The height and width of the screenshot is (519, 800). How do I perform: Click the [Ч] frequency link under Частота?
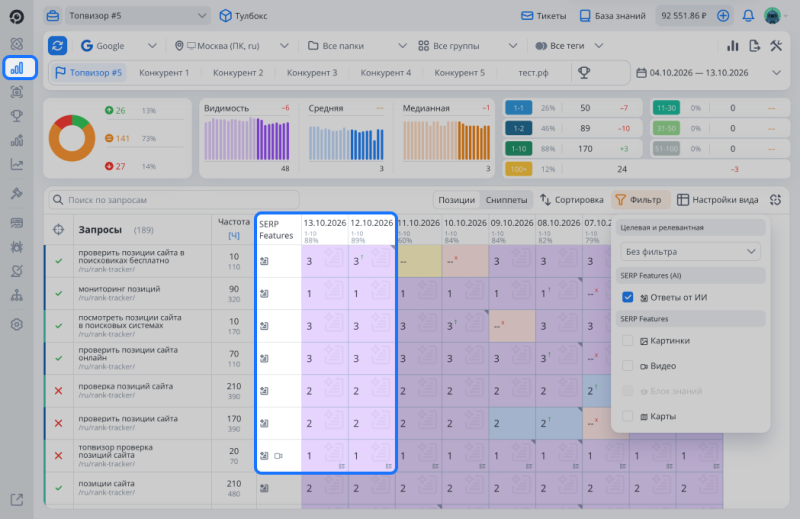pos(234,235)
